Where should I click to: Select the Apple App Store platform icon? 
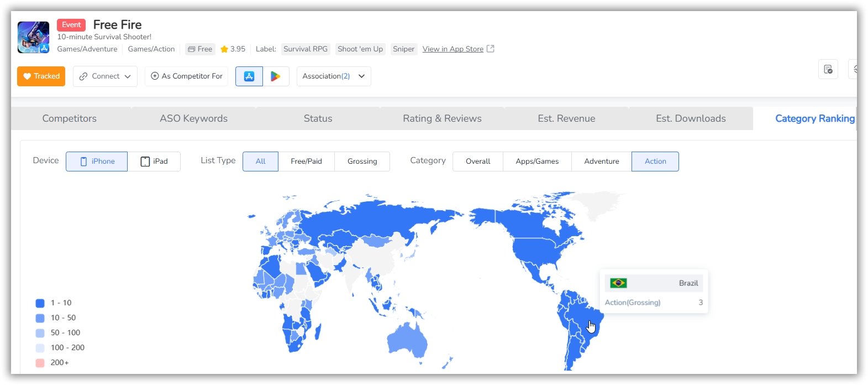249,76
